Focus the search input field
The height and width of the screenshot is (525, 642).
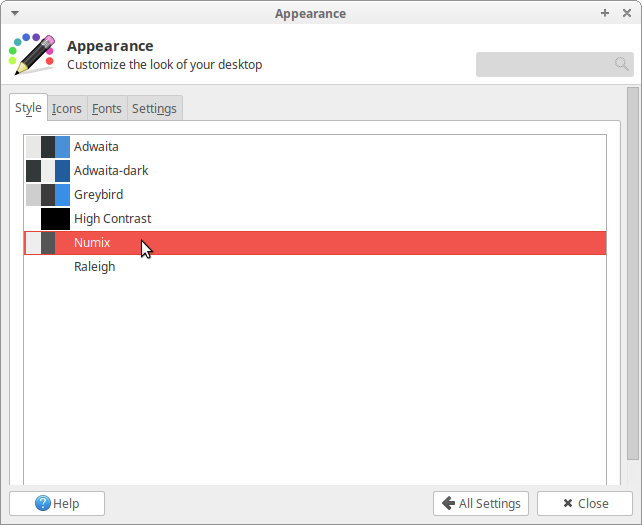point(555,64)
